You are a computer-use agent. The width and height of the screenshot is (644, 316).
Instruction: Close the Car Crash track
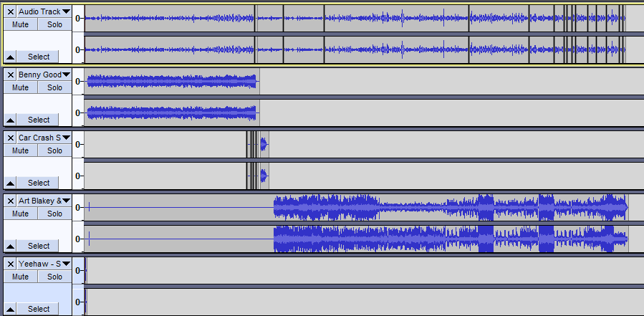[11, 138]
